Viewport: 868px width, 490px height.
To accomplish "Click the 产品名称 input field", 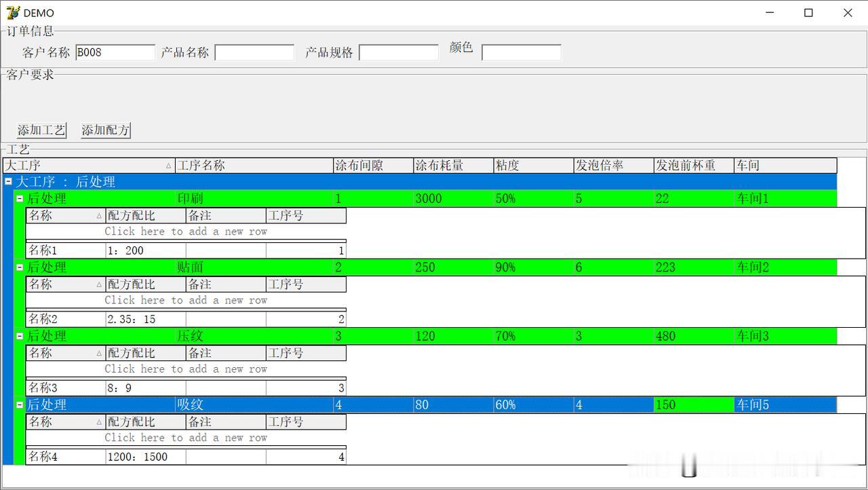I will pyautogui.click(x=254, y=52).
